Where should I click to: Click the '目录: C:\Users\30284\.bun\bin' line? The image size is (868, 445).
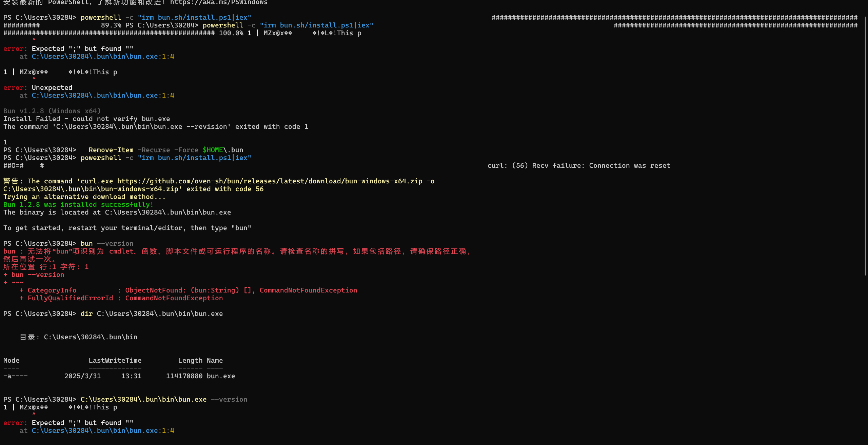(x=78, y=337)
